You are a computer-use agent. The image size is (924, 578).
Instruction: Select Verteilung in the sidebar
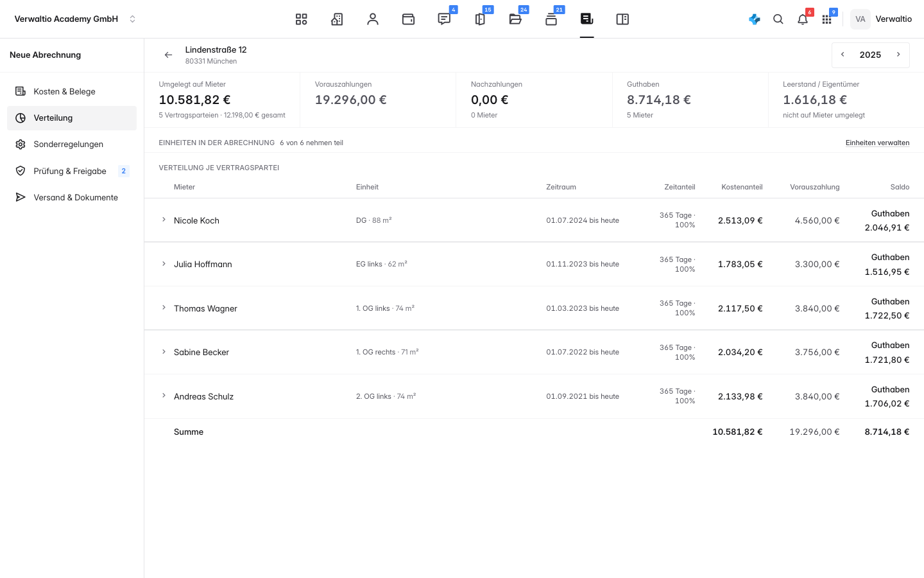72,118
